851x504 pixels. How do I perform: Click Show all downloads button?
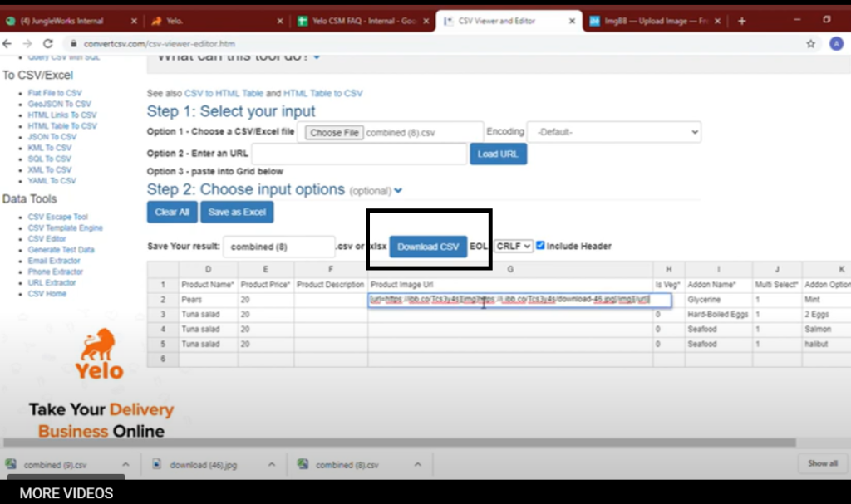[822, 463]
